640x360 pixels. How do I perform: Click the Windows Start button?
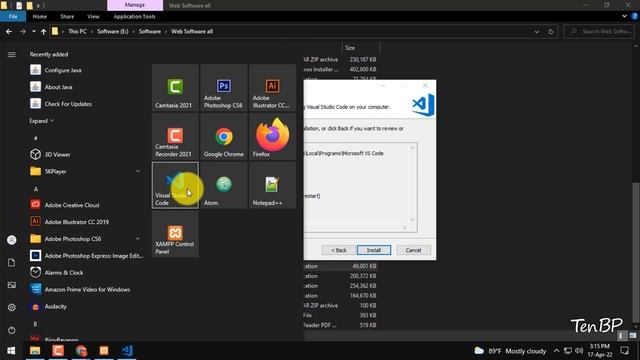pyautogui.click(x=11, y=351)
